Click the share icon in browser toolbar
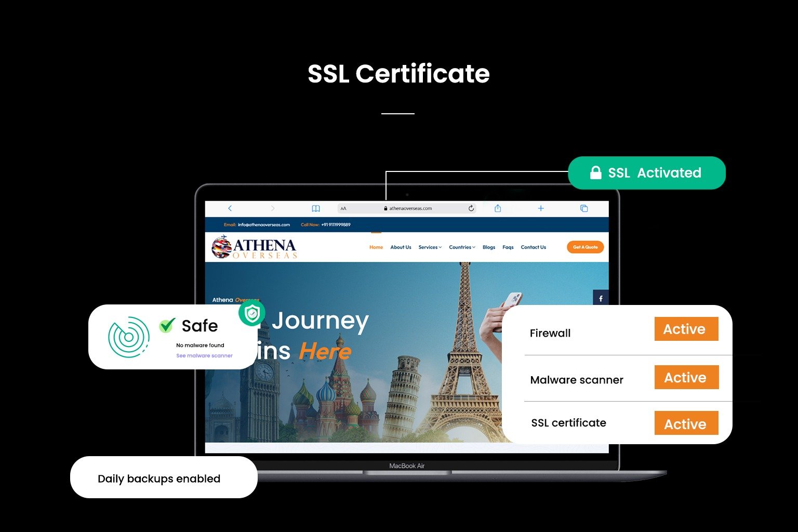Screen dimensions: 798x532 pyautogui.click(x=498, y=208)
